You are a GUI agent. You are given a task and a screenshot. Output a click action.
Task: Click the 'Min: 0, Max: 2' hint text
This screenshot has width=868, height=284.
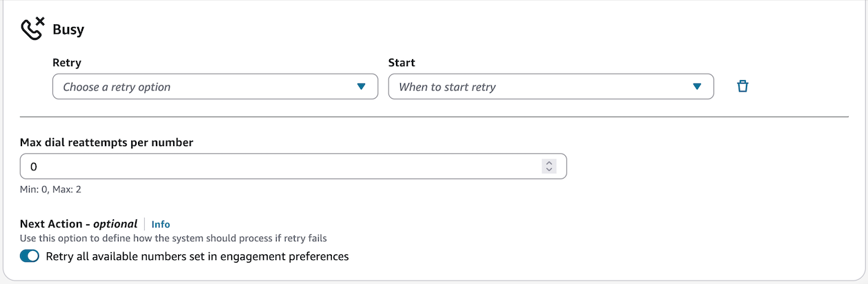coord(51,189)
